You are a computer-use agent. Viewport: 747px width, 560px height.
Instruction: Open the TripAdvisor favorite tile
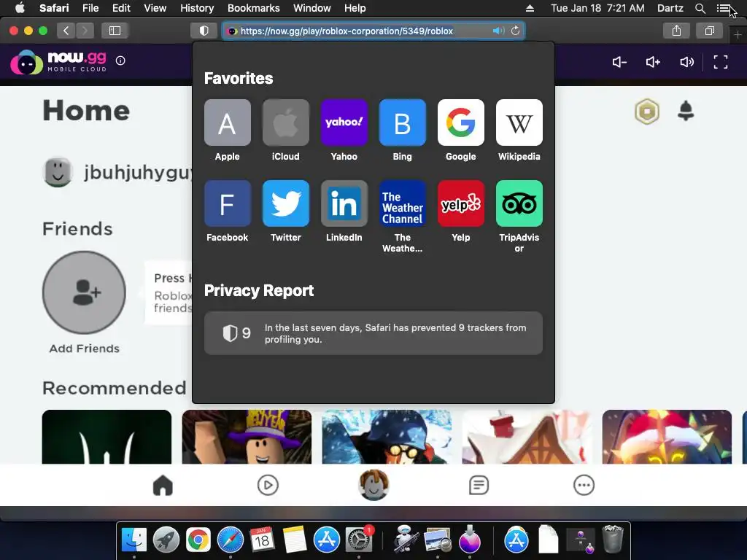pos(519,203)
